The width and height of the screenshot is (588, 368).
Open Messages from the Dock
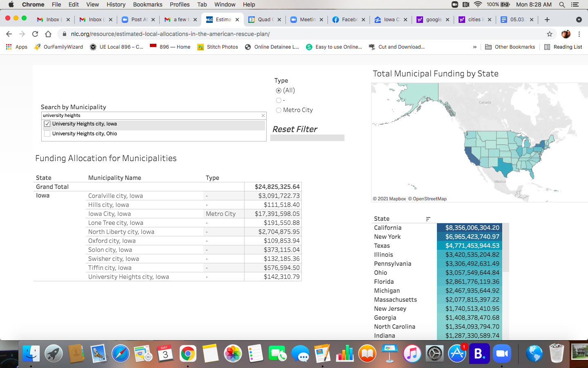pos(300,354)
